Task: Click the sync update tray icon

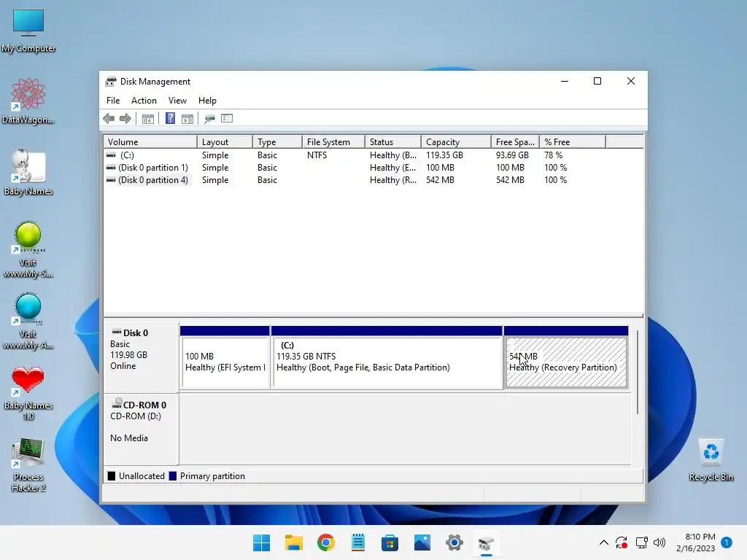Action: pos(622,542)
